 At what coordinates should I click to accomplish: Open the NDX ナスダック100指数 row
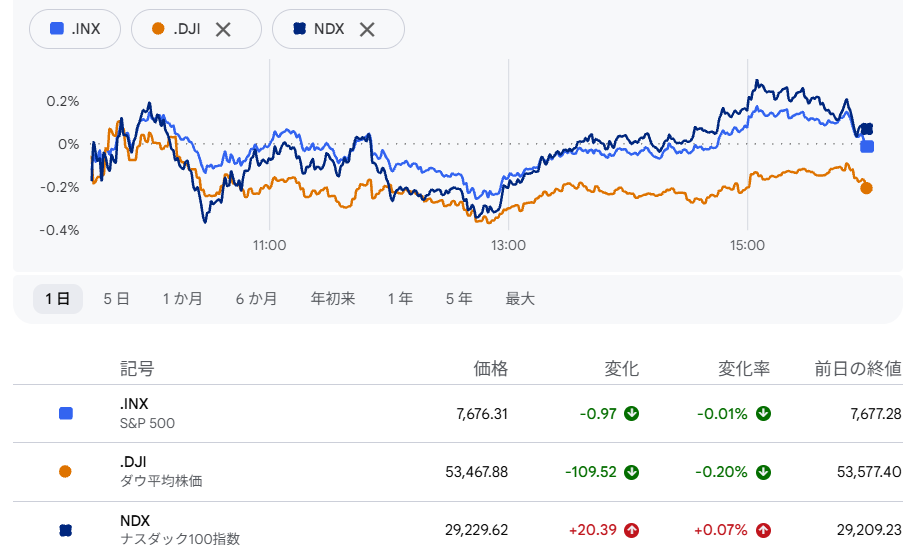point(458,530)
